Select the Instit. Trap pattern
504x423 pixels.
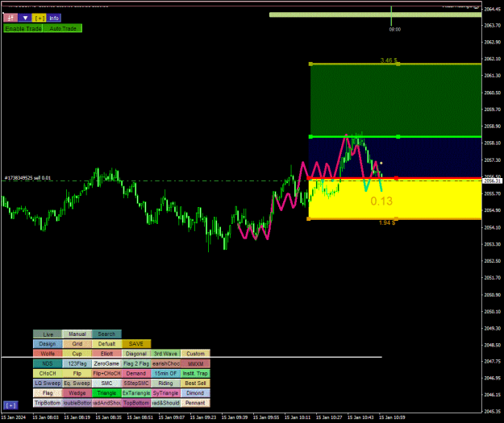click(195, 373)
